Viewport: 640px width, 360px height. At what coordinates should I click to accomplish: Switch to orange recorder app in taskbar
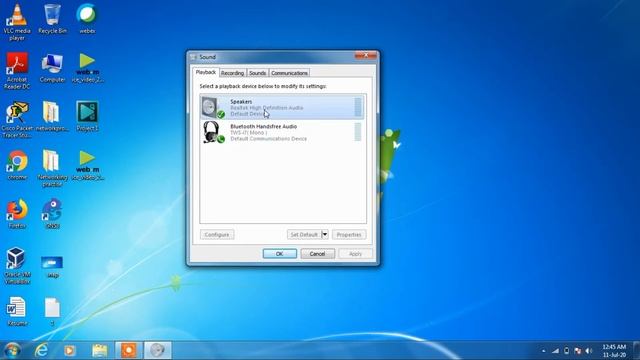coord(129,350)
